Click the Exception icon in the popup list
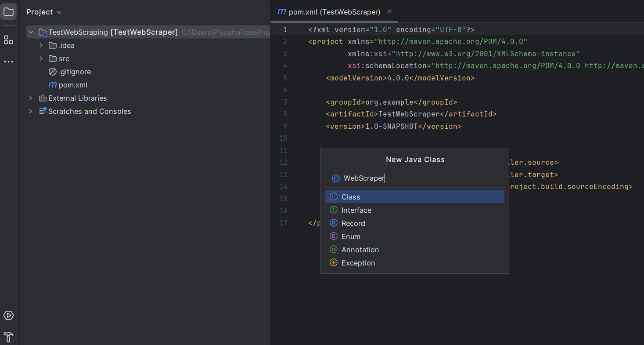 tap(334, 263)
